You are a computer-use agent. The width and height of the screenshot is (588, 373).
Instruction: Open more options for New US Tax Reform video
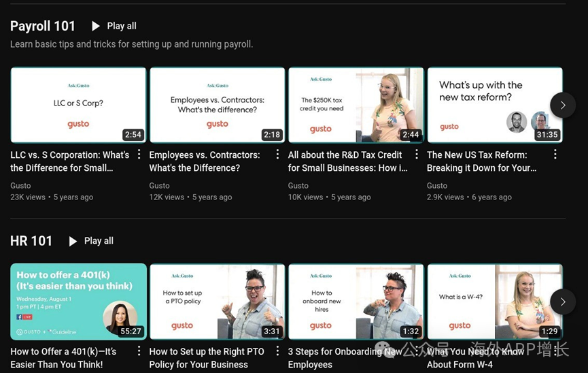[555, 154]
